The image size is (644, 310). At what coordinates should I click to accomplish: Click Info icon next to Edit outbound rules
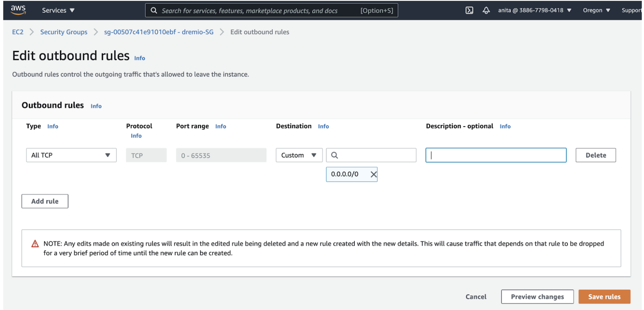(140, 58)
